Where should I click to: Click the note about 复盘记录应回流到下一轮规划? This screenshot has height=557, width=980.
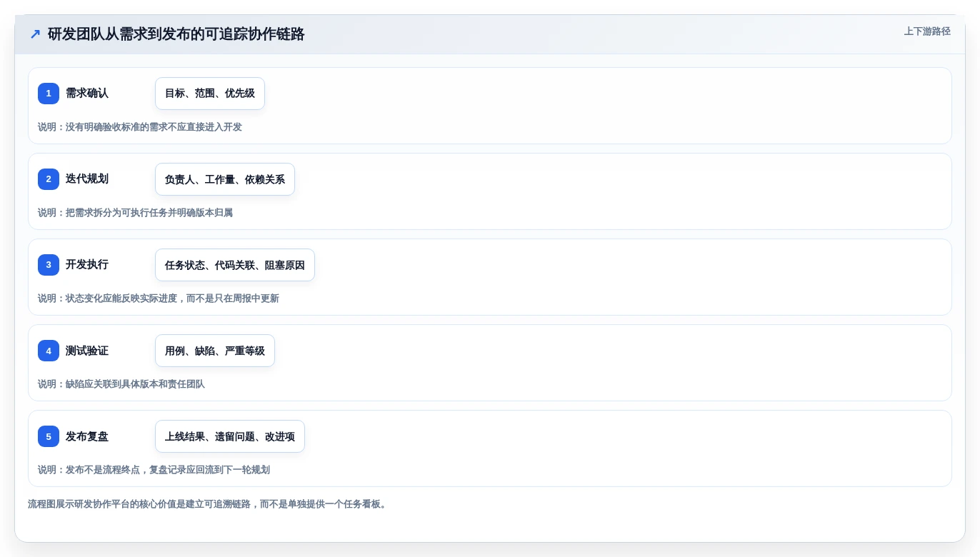coord(154,470)
